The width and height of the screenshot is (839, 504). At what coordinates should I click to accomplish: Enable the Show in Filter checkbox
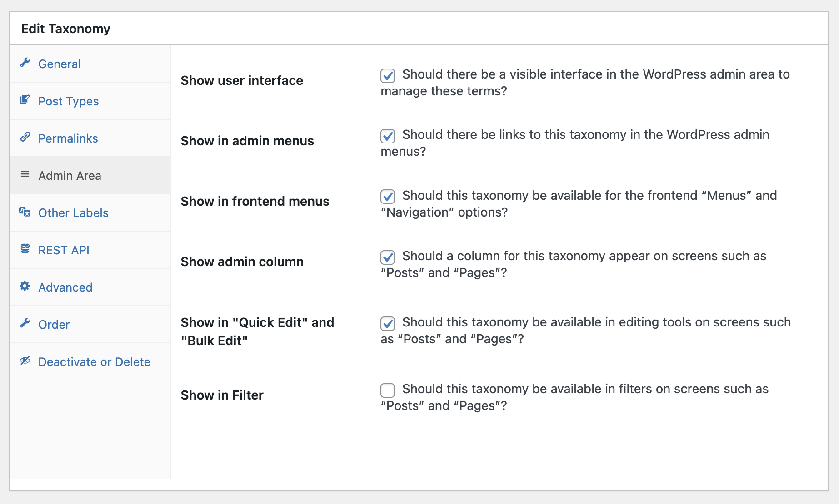click(x=388, y=390)
